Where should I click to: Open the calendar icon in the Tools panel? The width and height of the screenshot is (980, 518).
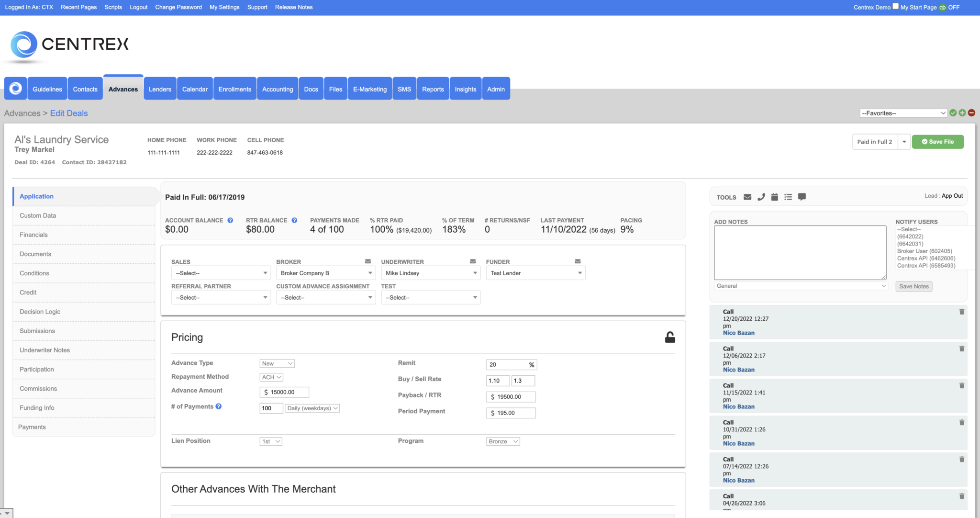775,197
